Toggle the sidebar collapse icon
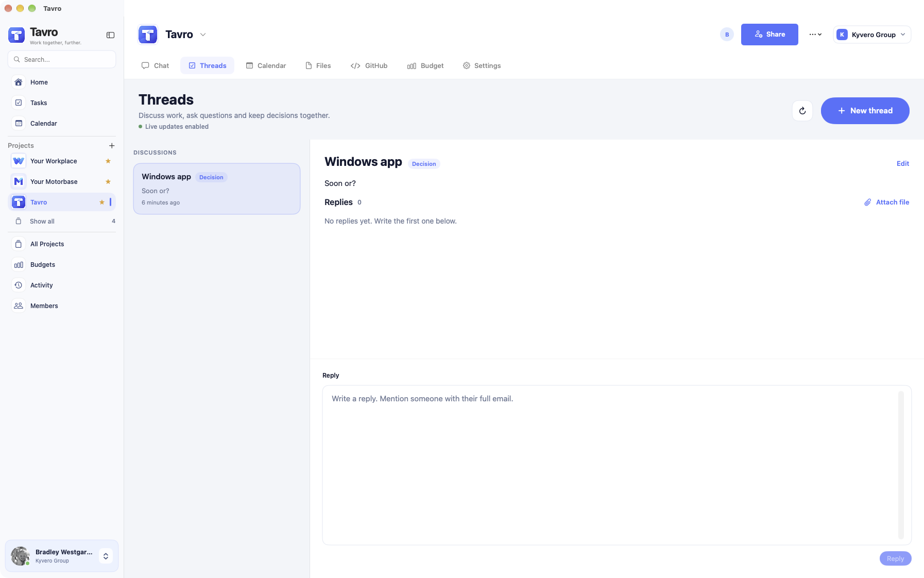The width and height of the screenshot is (924, 578). (110, 35)
